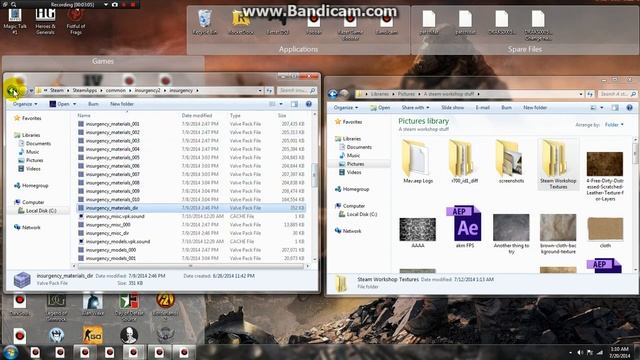Open the help icon in the insurgency window
This screenshot has height=360, width=640.
pos(309,104)
